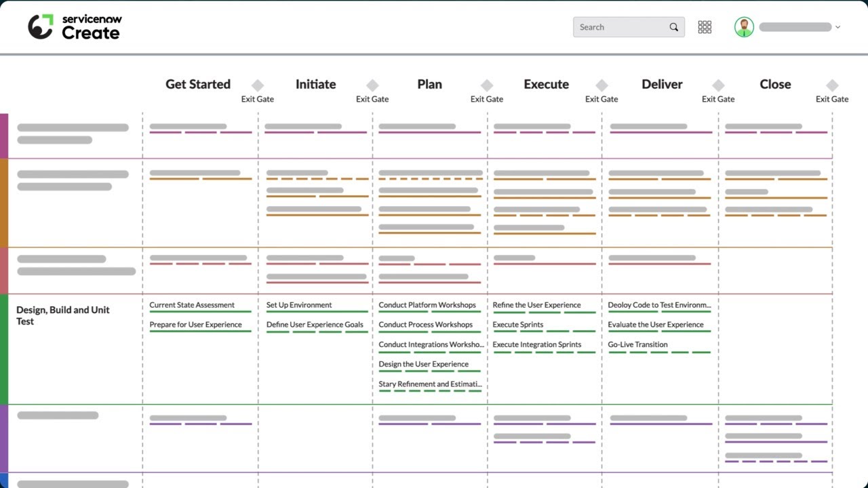
Task: Click the user avatar icon
Action: (744, 27)
